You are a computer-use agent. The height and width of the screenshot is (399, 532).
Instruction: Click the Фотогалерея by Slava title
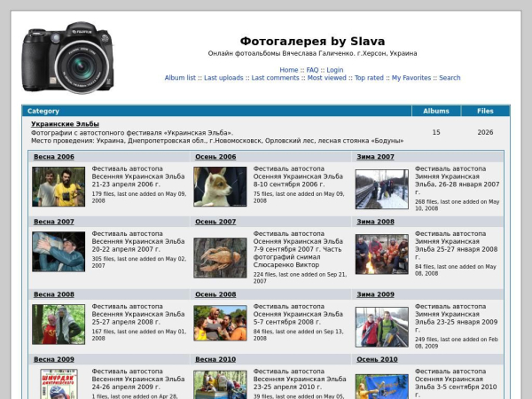pos(312,42)
